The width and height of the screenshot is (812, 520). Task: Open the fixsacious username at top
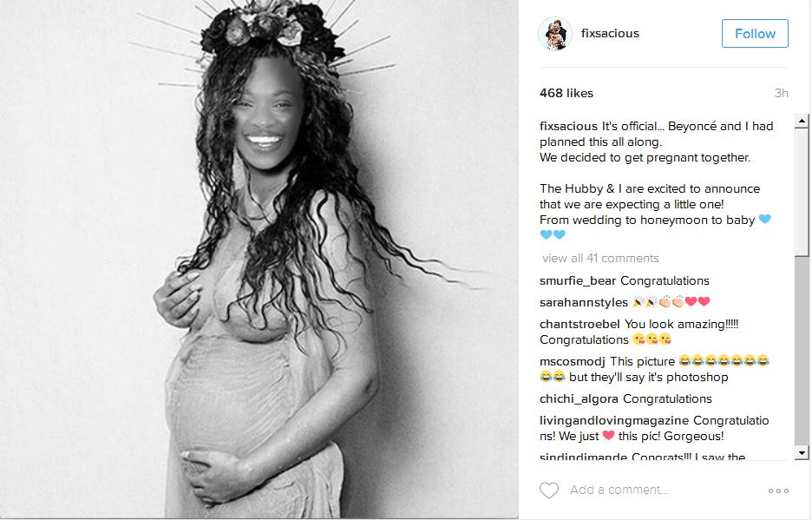tap(610, 33)
